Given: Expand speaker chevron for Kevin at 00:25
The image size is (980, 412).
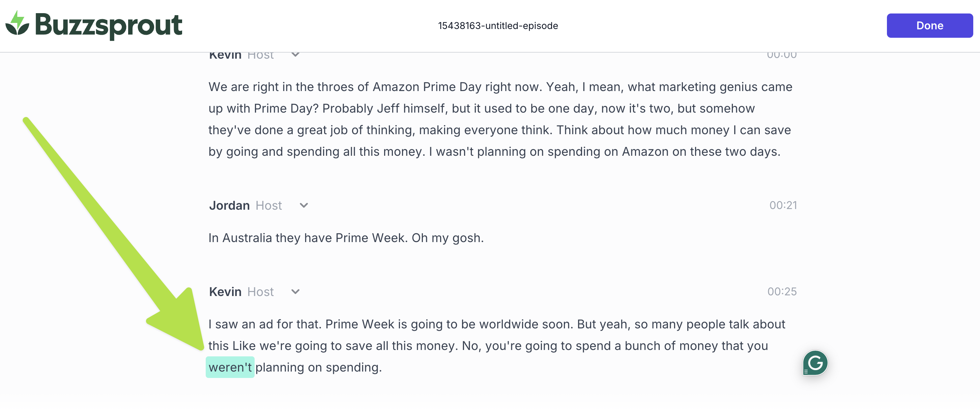Looking at the screenshot, I should [295, 292].
